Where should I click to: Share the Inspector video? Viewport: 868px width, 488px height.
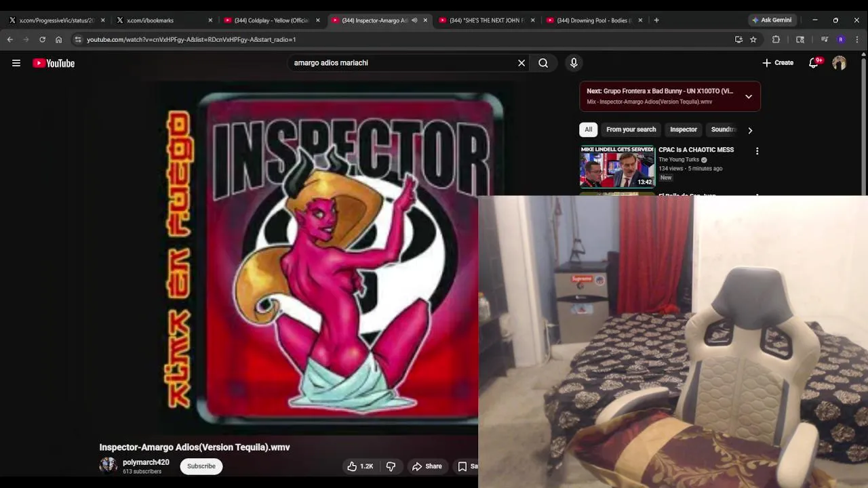[x=427, y=466]
